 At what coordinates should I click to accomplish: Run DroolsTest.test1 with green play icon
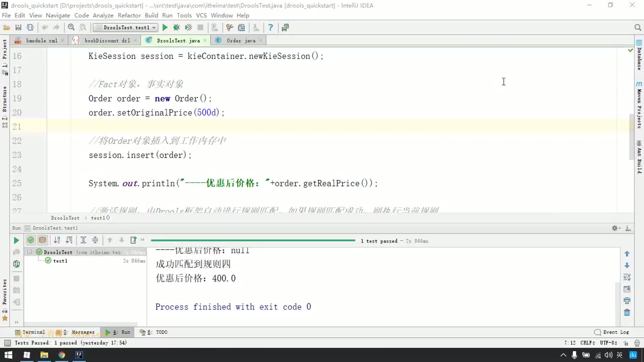coord(165,27)
